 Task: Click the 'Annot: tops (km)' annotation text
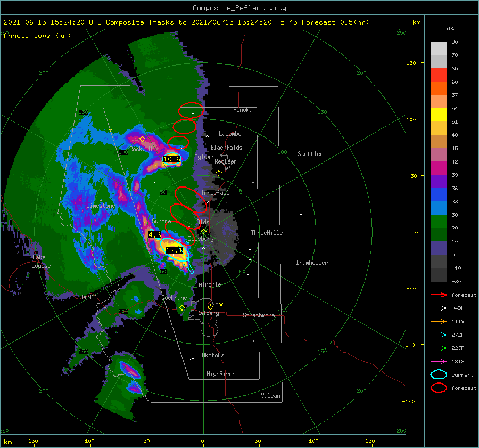tap(37, 36)
